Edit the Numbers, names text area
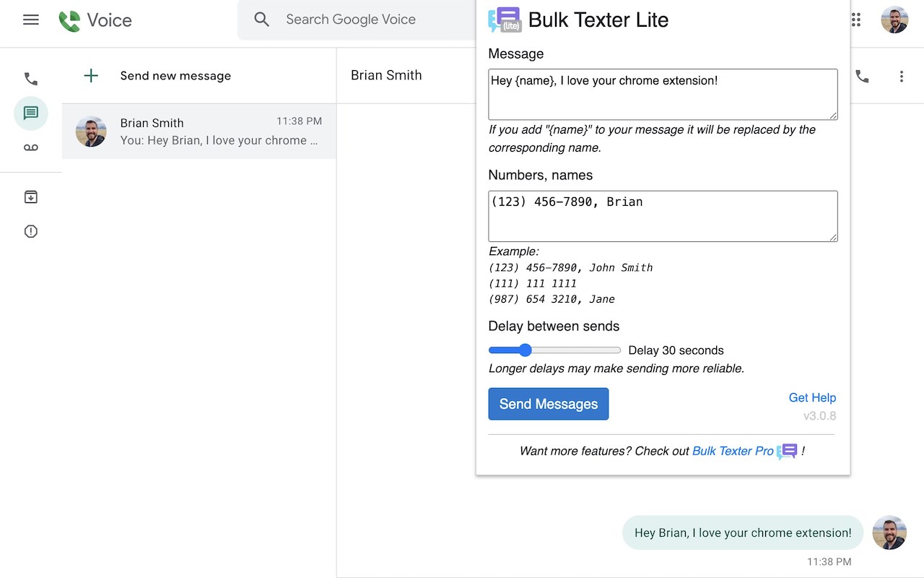924x578 pixels. click(663, 216)
